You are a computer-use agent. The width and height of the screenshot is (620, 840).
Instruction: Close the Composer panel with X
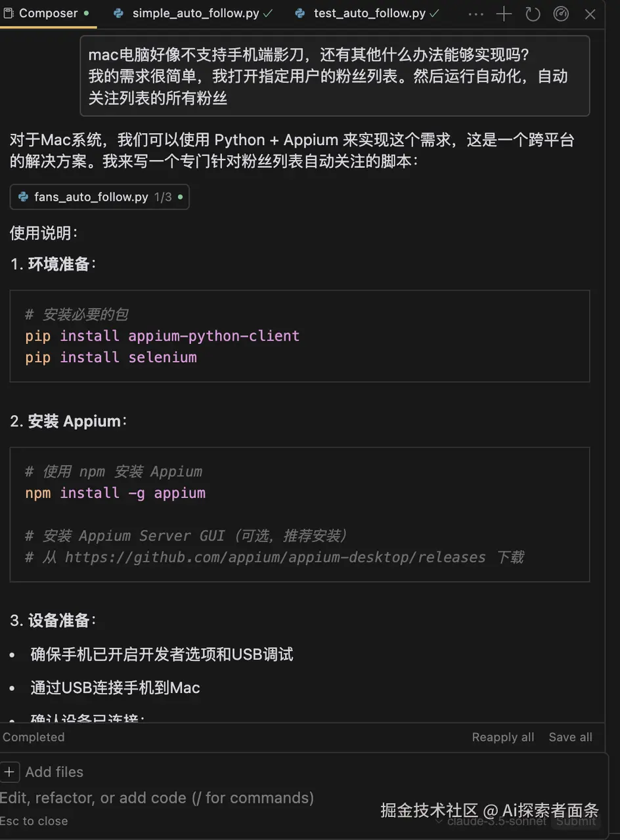click(590, 14)
